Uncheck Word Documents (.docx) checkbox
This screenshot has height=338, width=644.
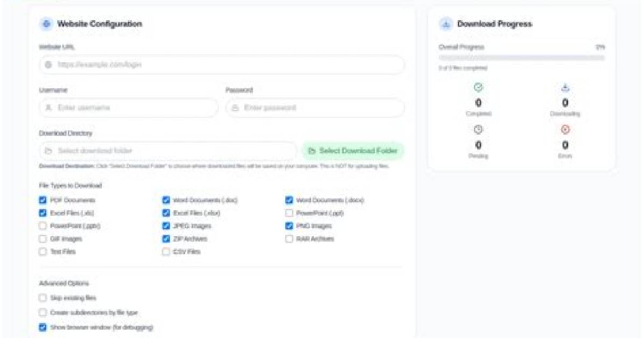[x=289, y=200]
